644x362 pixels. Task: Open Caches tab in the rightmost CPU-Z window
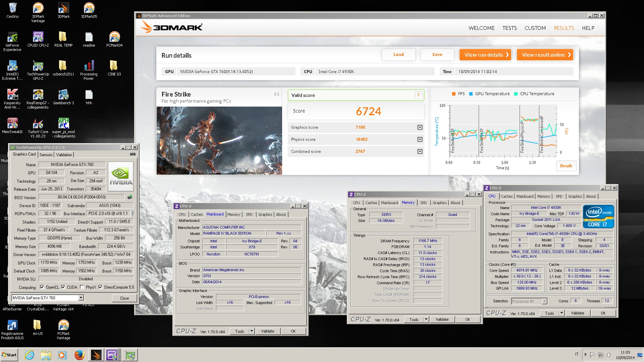click(506, 196)
